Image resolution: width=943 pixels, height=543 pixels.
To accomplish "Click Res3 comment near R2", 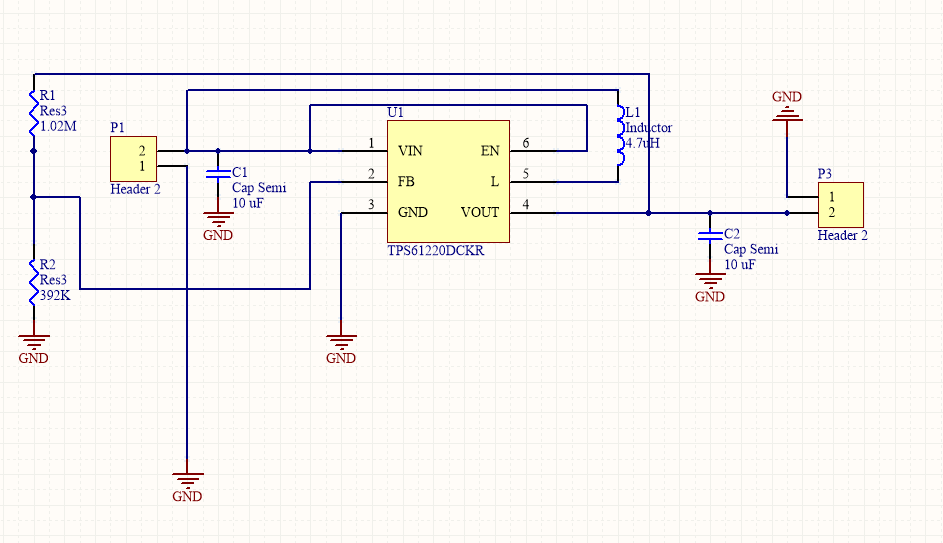I will [53, 280].
